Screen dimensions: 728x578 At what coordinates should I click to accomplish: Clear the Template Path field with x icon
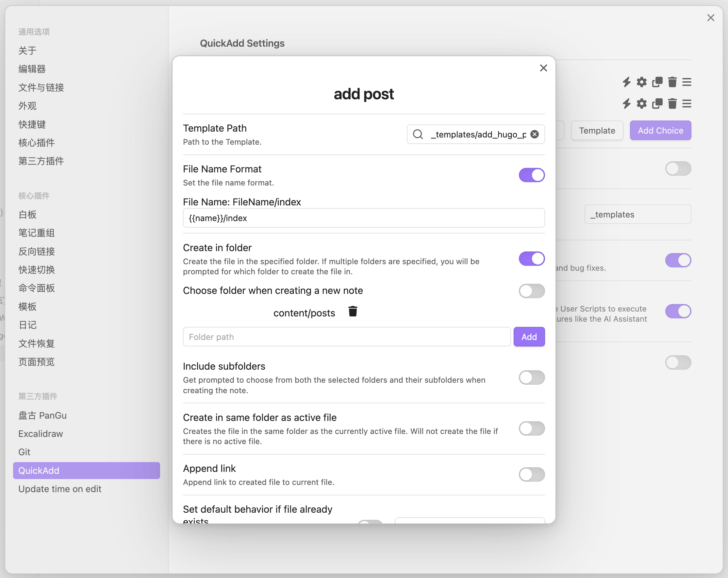click(x=535, y=134)
